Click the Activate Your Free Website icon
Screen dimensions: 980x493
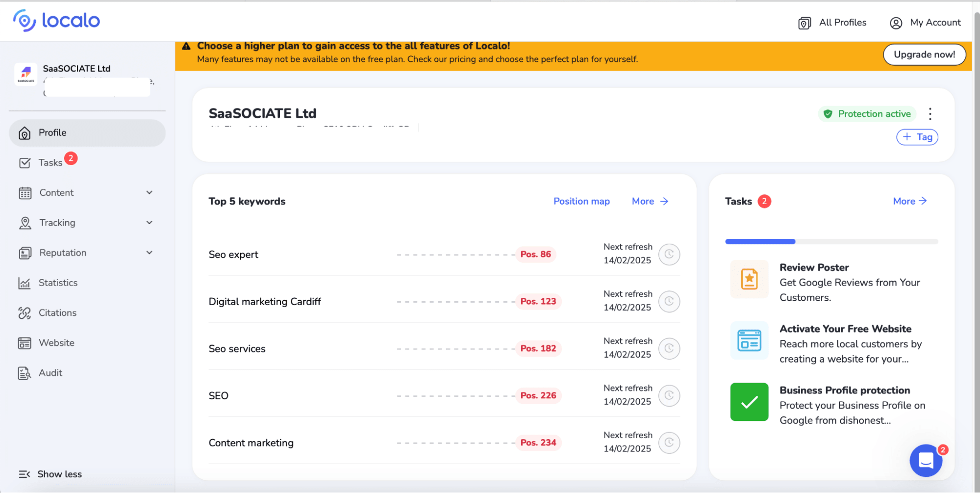tap(749, 341)
